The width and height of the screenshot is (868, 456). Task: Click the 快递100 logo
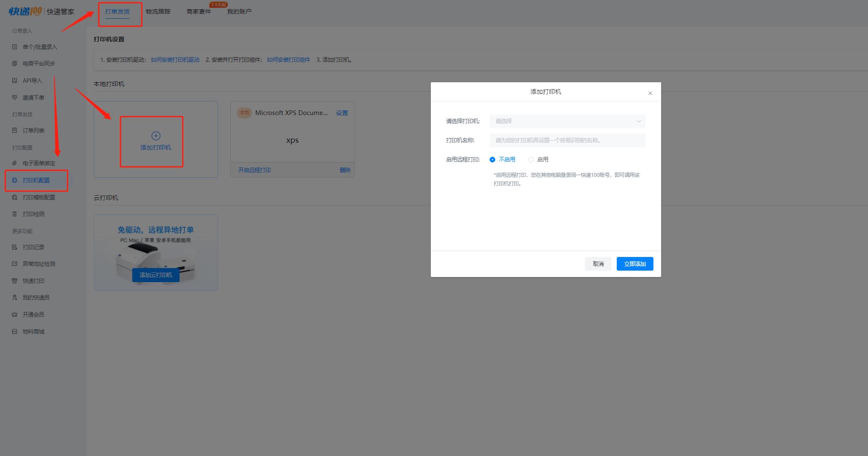point(25,11)
